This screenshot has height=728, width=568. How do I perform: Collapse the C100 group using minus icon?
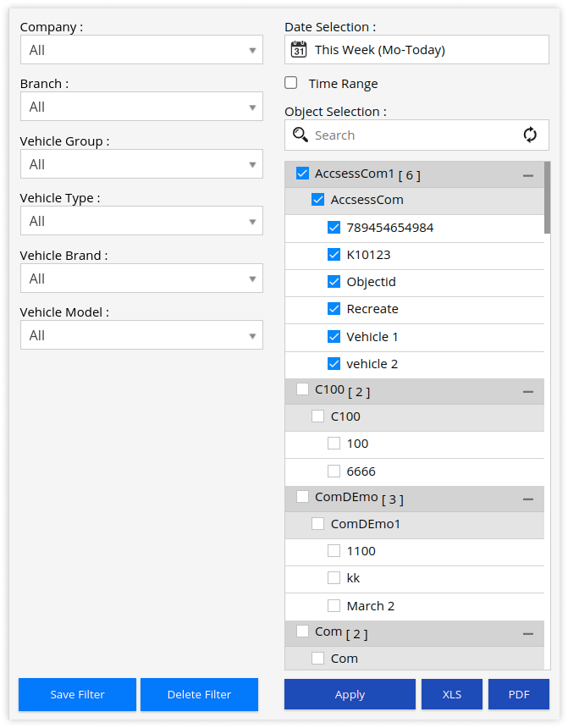[528, 392]
